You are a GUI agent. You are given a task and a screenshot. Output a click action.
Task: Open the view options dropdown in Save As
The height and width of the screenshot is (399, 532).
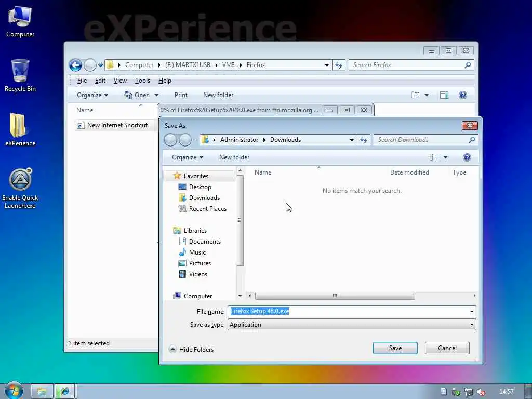445,157
